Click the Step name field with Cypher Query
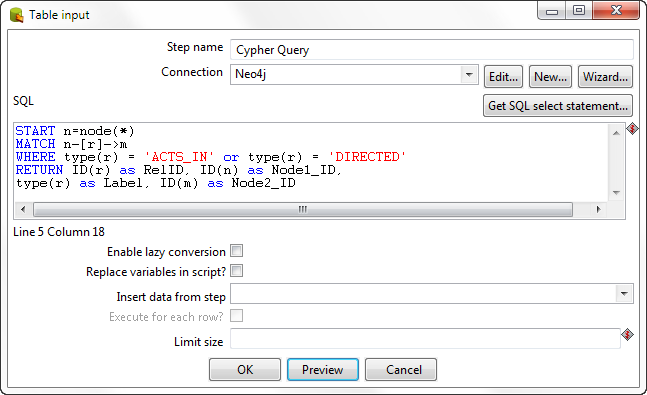Viewport: 647px width, 395px height. pyautogui.click(x=432, y=50)
